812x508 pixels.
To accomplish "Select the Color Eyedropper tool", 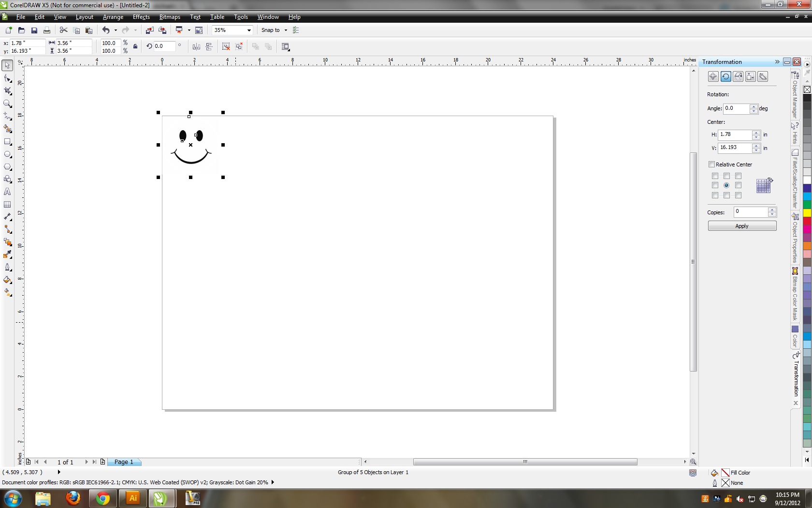I will 7,254.
